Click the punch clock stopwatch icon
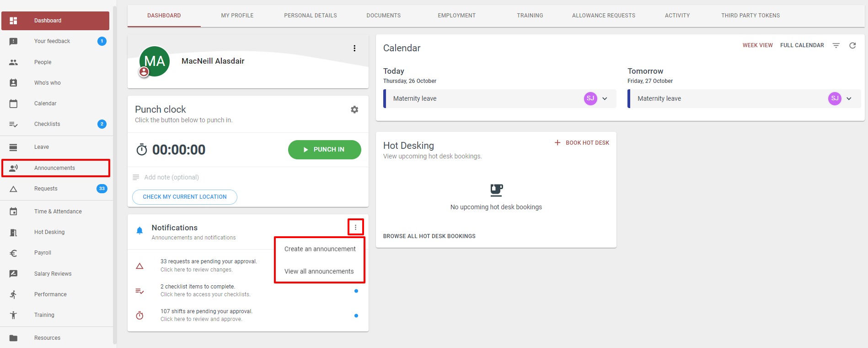The width and height of the screenshot is (868, 348). click(142, 149)
